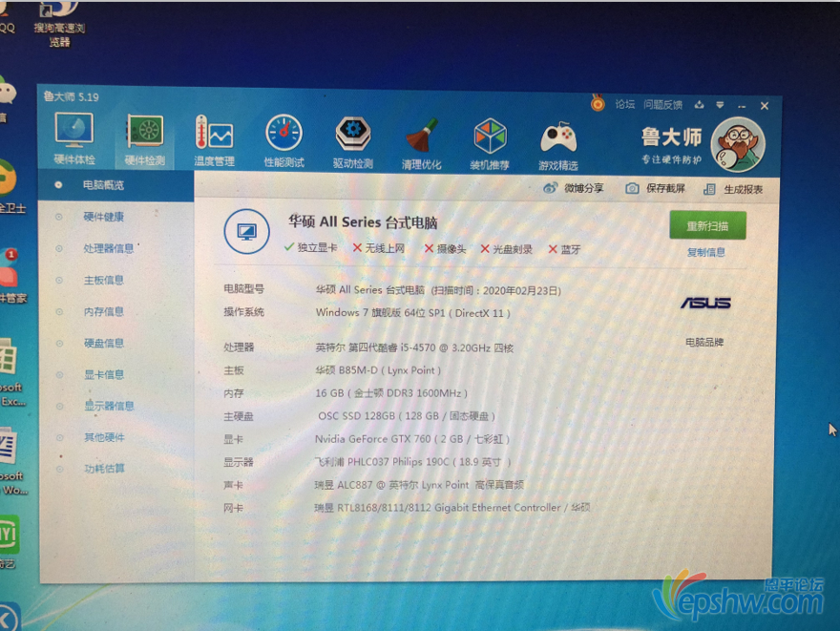This screenshot has height=631, width=840.
Task: Click 蓝牙 status item
Action: point(565,249)
